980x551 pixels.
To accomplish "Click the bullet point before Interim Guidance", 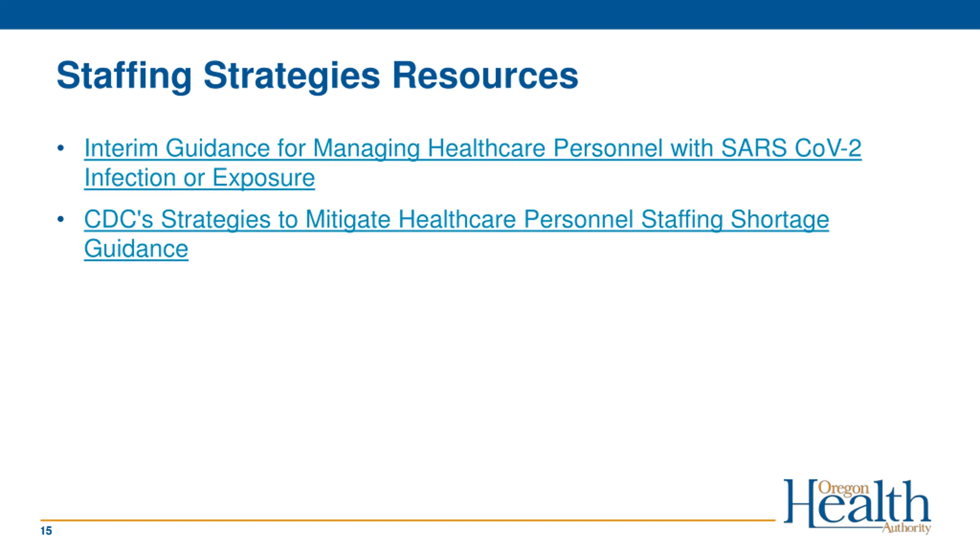I will (60, 148).
